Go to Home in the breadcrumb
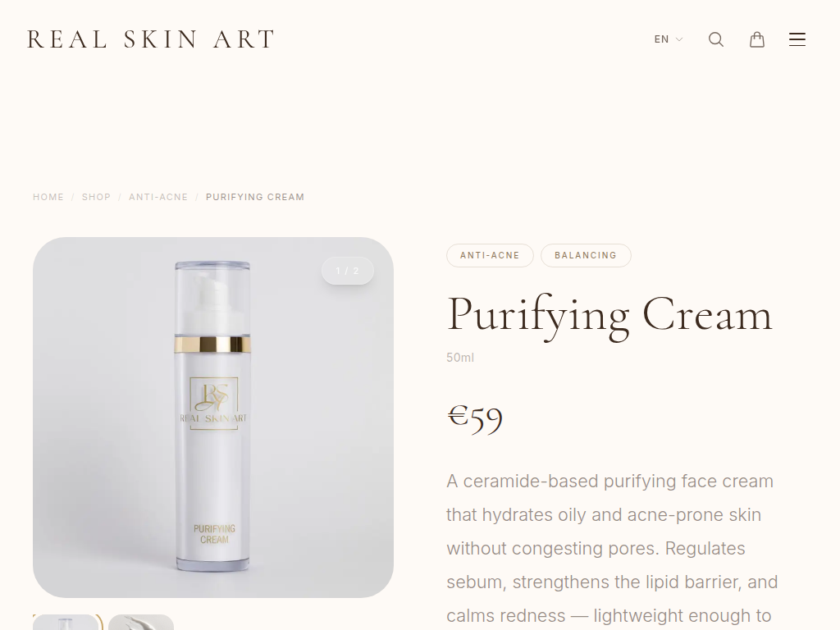The width and height of the screenshot is (840, 630). tap(48, 197)
